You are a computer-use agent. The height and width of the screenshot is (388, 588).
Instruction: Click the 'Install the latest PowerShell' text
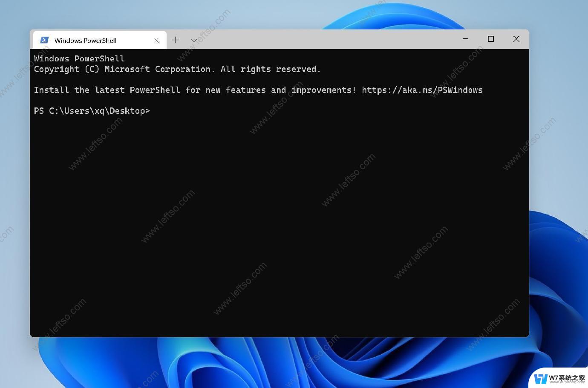pyautogui.click(x=107, y=90)
